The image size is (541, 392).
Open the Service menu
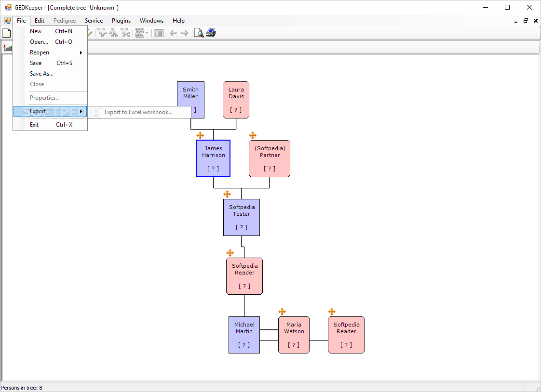94,21
